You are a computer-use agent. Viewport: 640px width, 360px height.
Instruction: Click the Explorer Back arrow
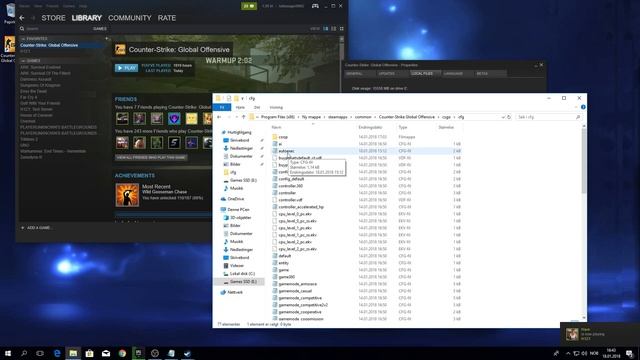pos(219,117)
